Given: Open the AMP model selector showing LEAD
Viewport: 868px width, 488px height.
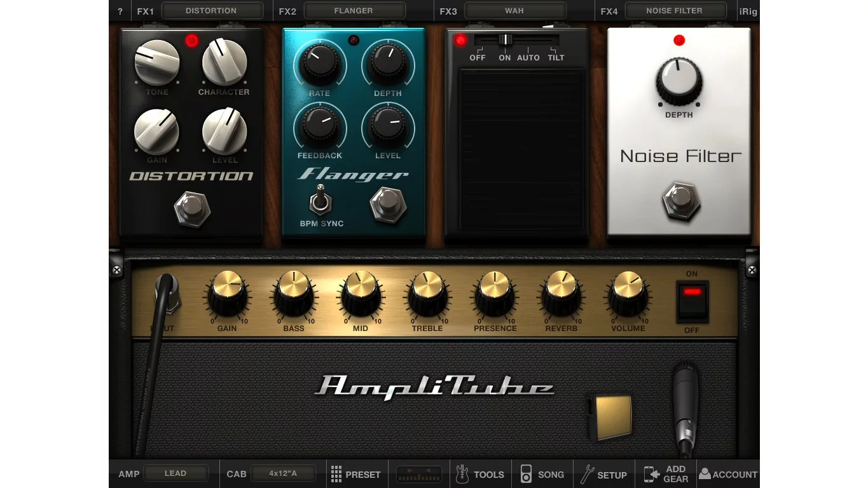Looking at the screenshot, I should pyautogui.click(x=176, y=473).
